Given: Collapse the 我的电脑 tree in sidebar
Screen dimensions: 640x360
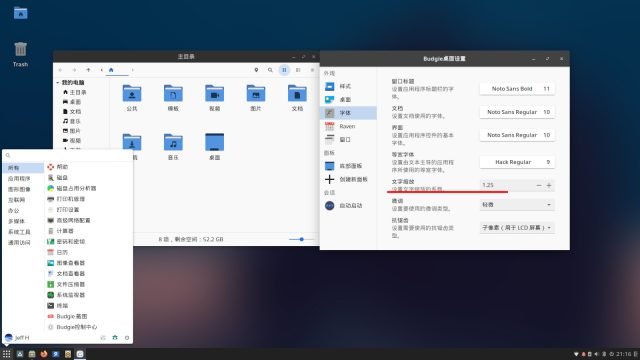Looking at the screenshot, I should click(x=58, y=83).
